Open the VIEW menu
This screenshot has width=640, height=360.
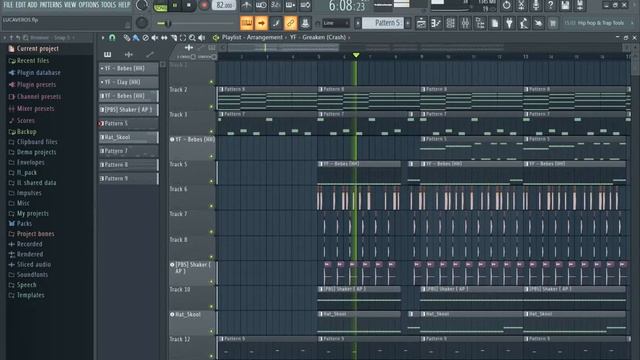[x=70, y=5]
